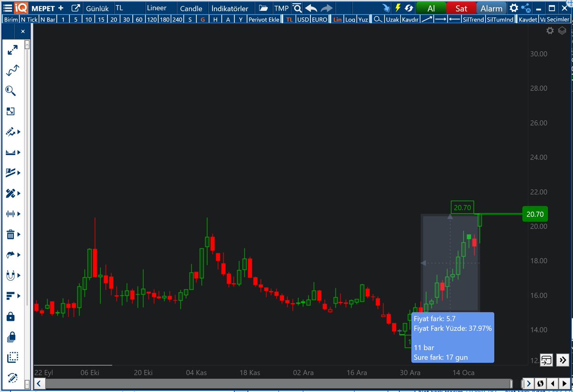Close the drawing tools sidebar with X
The image size is (573, 392).
pos(23,32)
